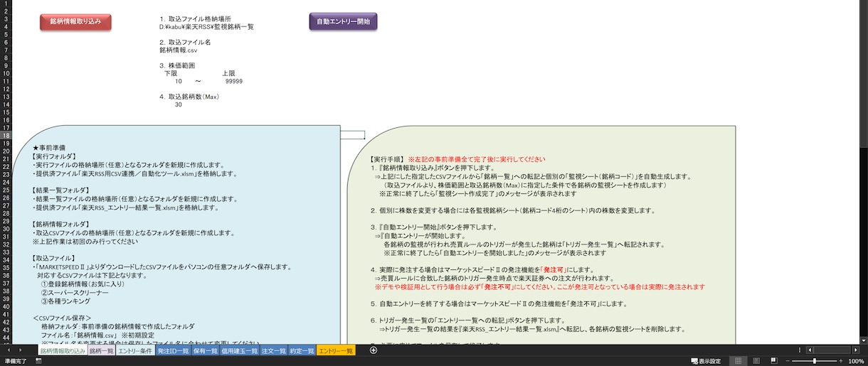Click the zoom slider handle
868x366 pixels.
coord(815,361)
